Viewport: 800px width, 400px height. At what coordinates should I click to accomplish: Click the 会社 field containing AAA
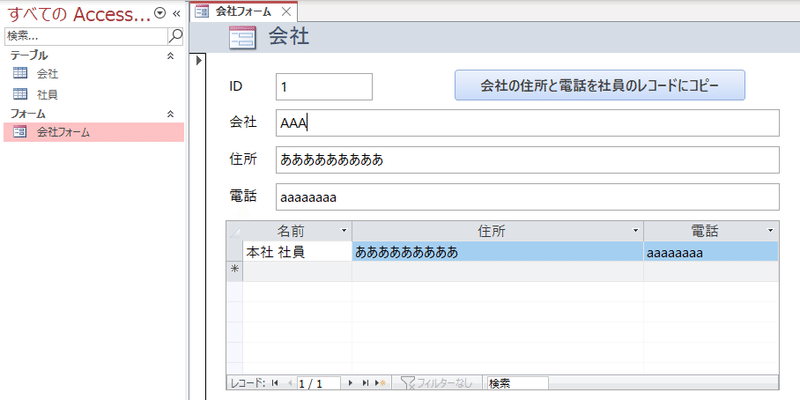pos(528,123)
